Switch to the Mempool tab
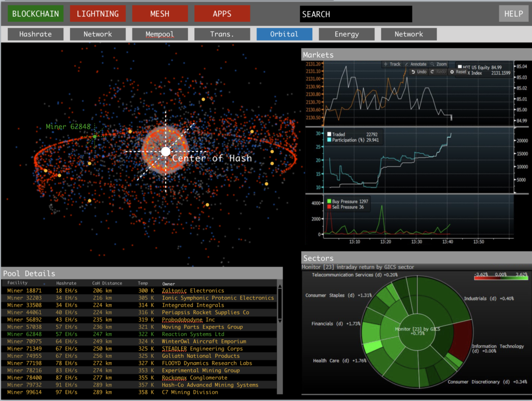This screenshot has width=532, height=401. point(159,34)
